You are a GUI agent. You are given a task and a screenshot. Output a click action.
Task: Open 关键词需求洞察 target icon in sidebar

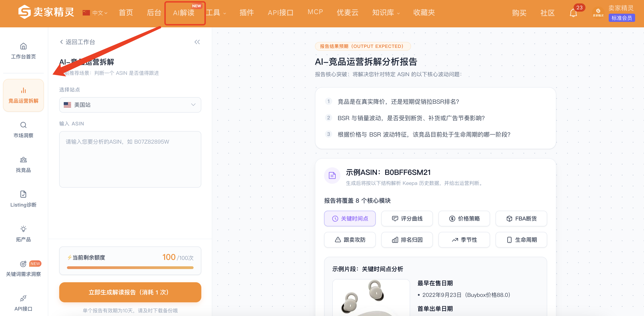coord(23,264)
